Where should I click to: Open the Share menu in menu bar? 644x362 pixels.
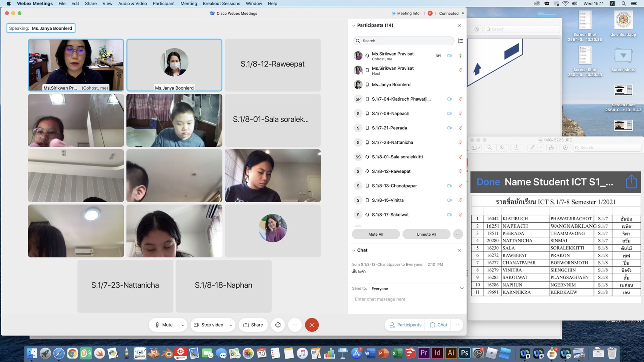(x=91, y=3)
